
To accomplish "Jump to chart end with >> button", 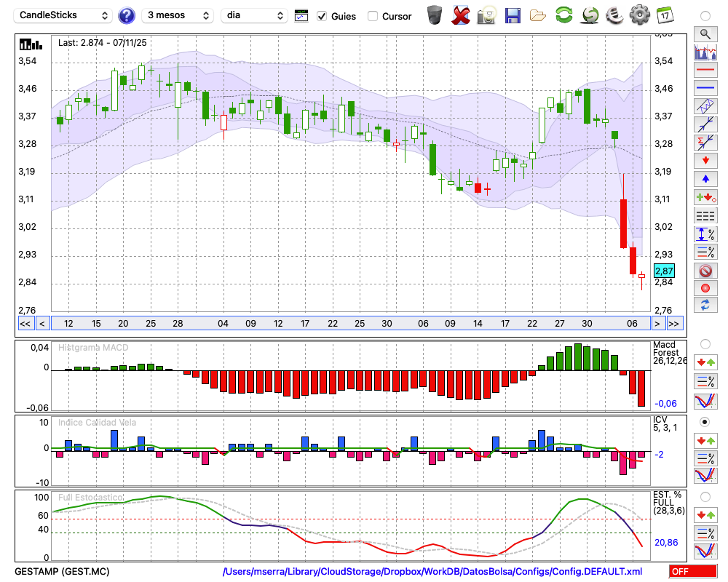I will [675, 324].
